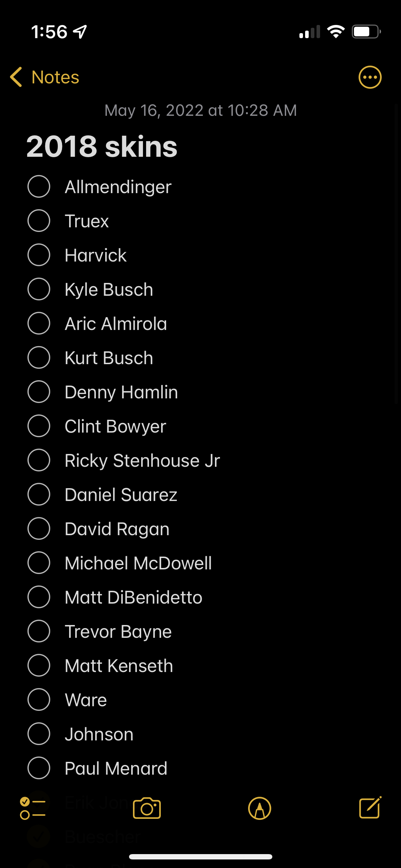Tap the Michael McDowell entry text
Image resolution: width=401 pixels, height=868 pixels.
(x=138, y=563)
